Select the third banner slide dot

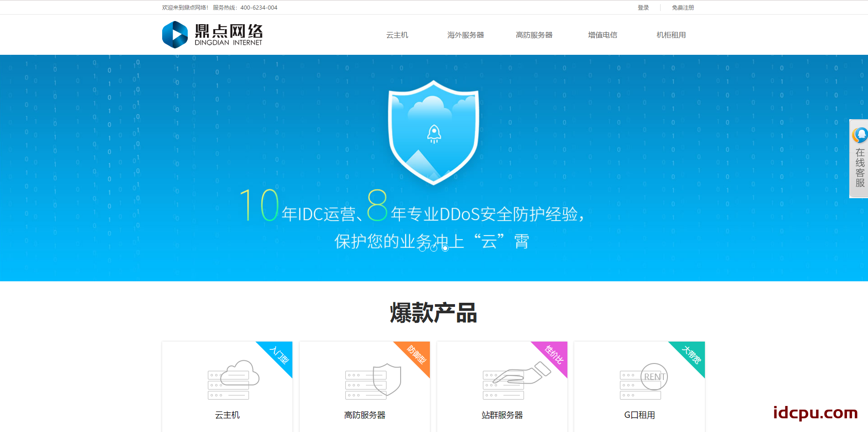click(x=445, y=248)
